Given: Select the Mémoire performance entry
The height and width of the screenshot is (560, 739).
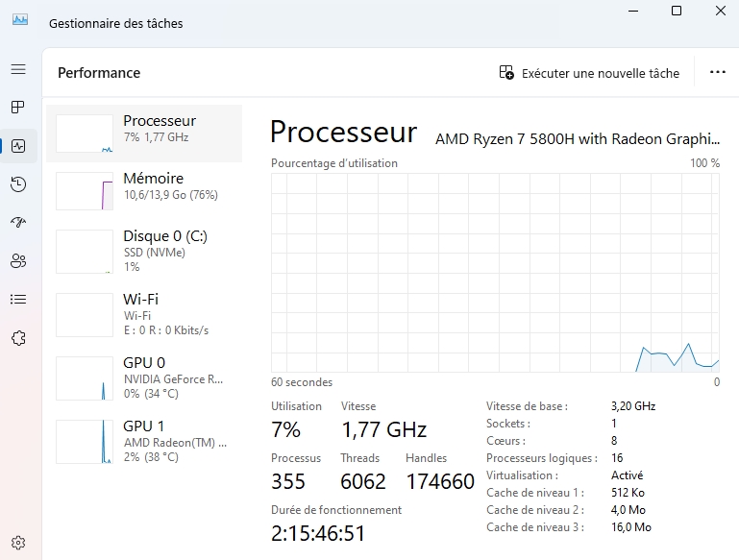Looking at the screenshot, I should click(144, 190).
